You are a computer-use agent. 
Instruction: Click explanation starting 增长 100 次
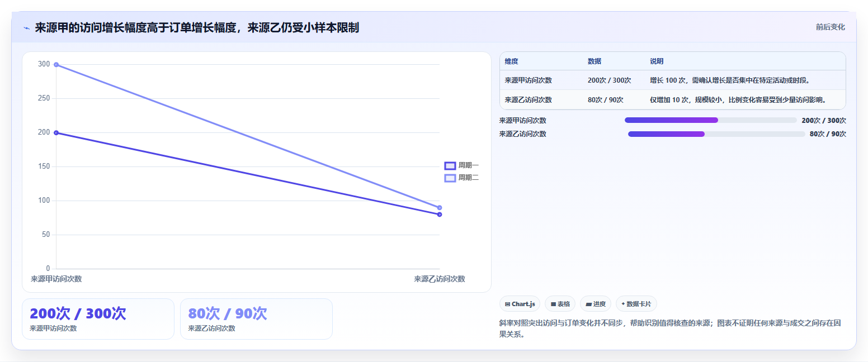pyautogui.click(x=730, y=80)
